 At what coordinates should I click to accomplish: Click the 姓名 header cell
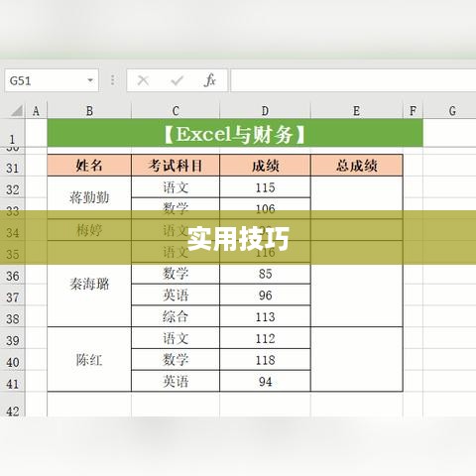[89, 165]
